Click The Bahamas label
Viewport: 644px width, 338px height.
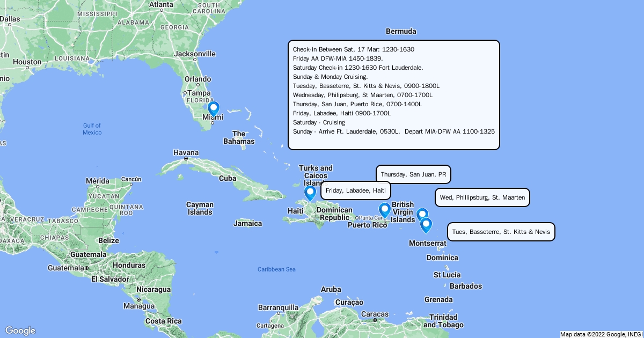point(239,137)
